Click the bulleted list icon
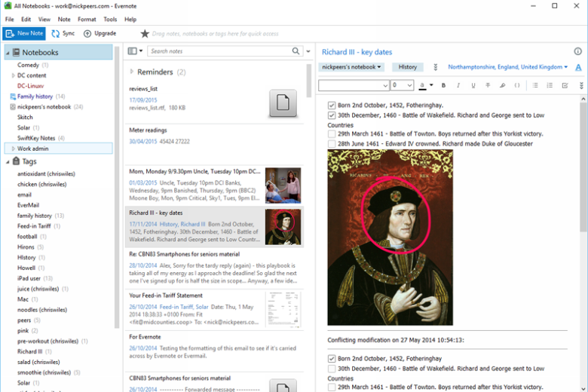The width and height of the screenshot is (588, 392). (535, 85)
